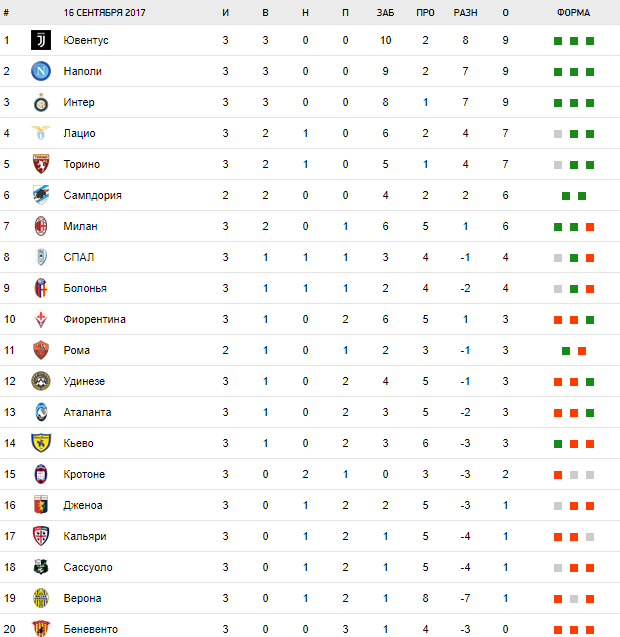Image resolution: width=620 pixels, height=637 pixels.
Task: Click the Удинезе team name
Action: coord(84,381)
